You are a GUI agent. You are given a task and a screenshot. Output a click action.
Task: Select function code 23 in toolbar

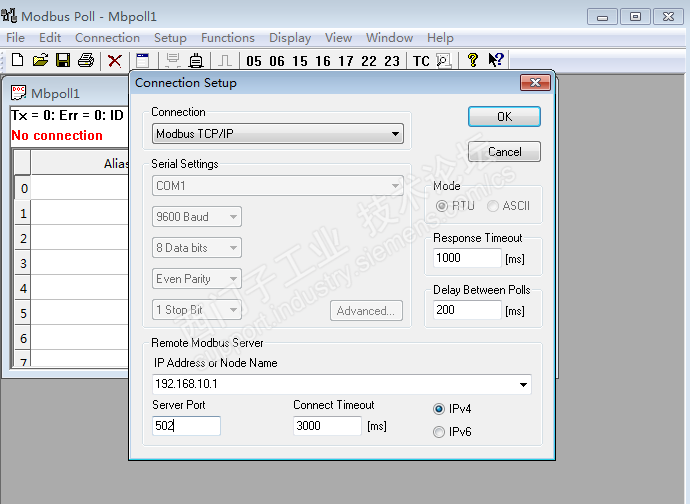pyautogui.click(x=392, y=61)
